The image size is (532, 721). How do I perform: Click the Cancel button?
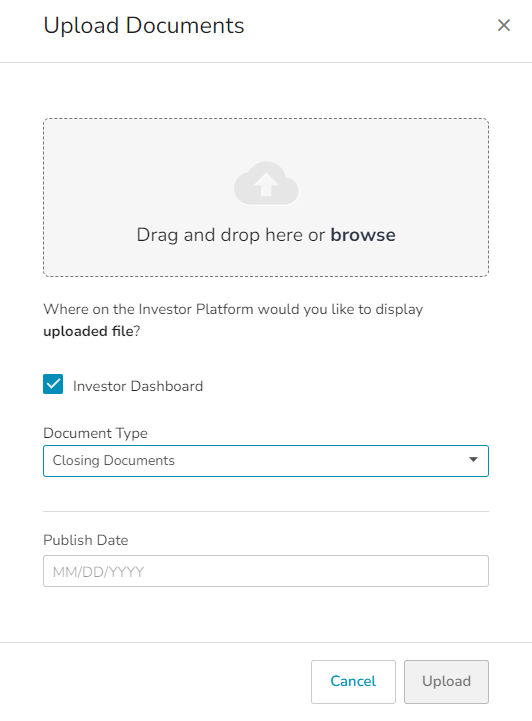pos(353,681)
